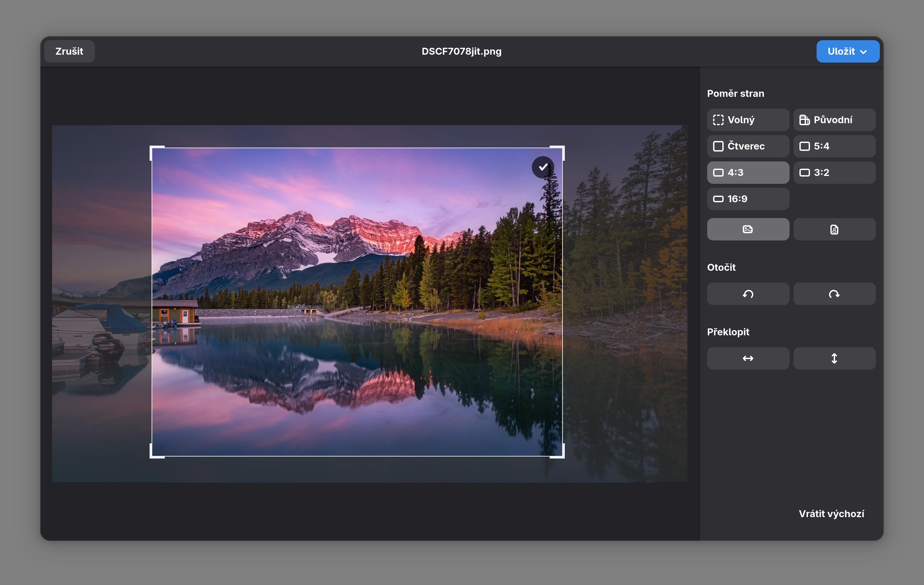This screenshot has height=585, width=924.
Task: Choose the Čtverec square ratio
Action: pos(747,146)
